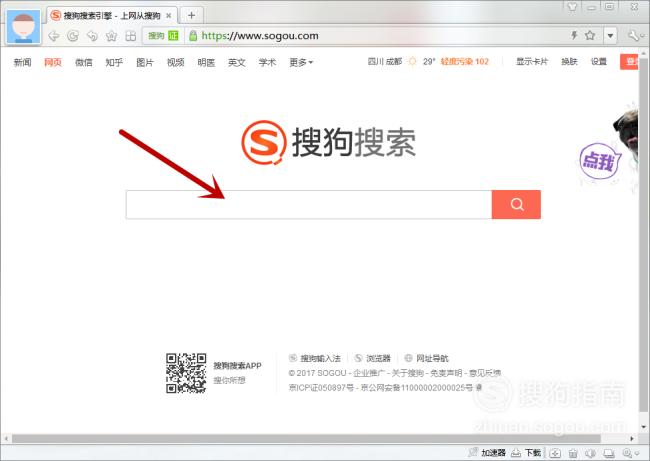Click the 京公网安备 registration link
The image size is (650, 461).
click(x=417, y=388)
